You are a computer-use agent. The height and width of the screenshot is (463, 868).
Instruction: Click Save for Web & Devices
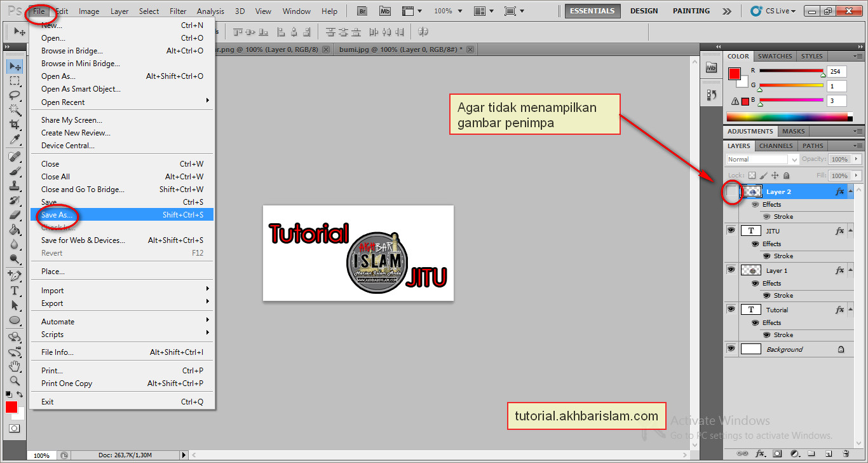[x=122, y=240]
